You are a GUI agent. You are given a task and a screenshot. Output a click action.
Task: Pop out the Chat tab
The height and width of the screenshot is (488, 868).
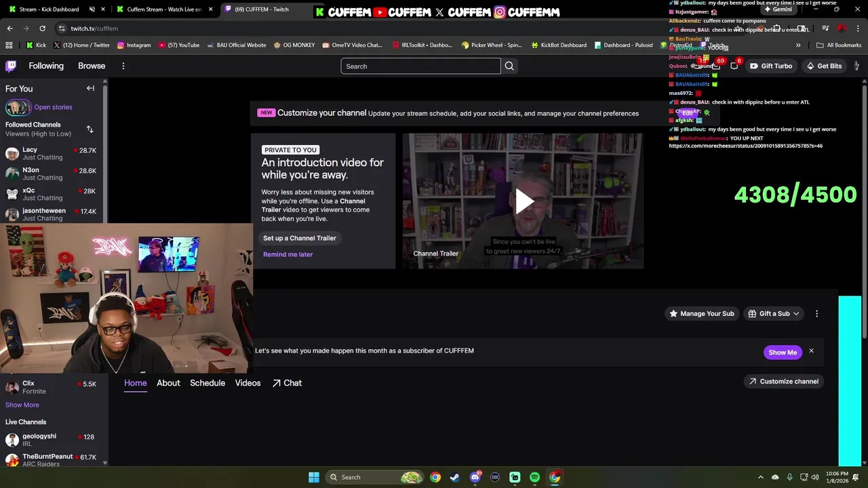click(287, 383)
